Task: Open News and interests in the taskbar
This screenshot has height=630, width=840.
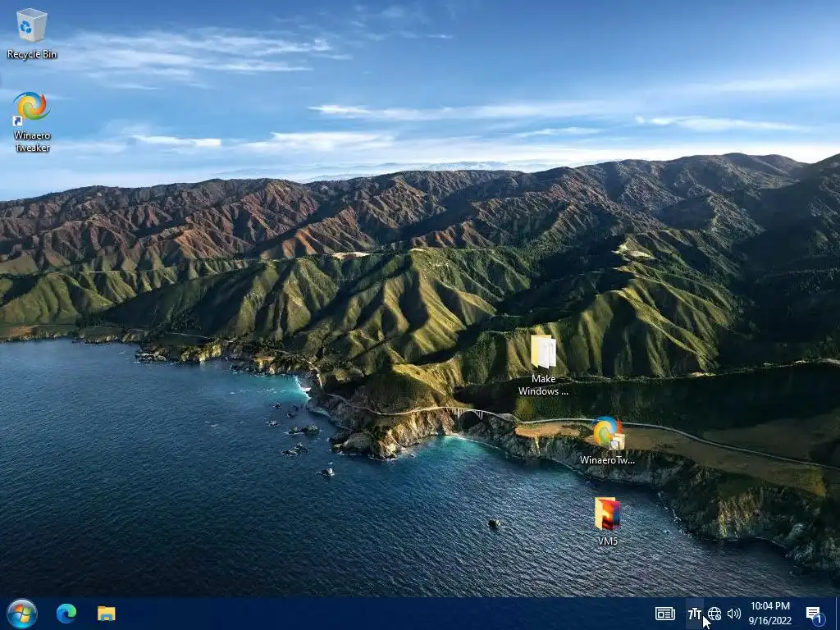Action: pos(664,614)
